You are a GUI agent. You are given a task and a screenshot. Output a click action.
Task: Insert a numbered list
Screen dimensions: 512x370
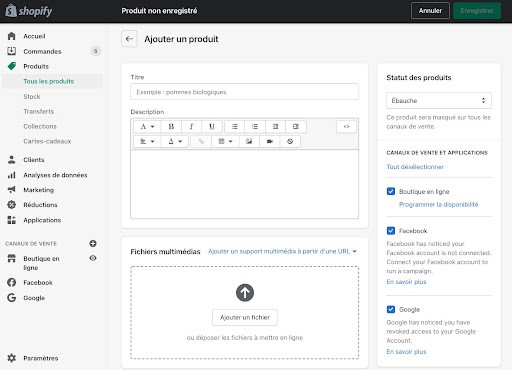coord(255,127)
